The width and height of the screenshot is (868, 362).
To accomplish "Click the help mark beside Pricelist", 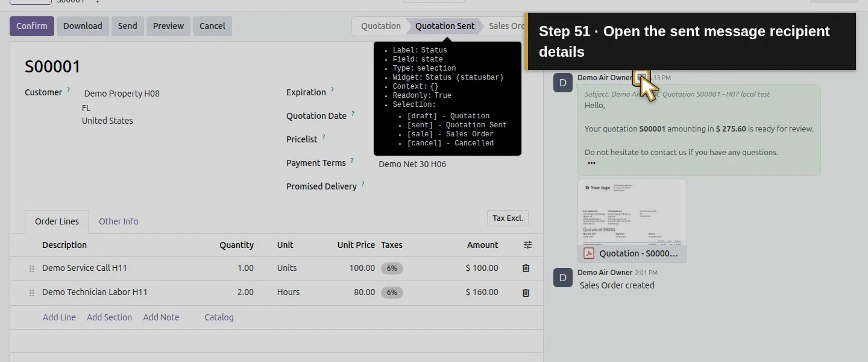I will pyautogui.click(x=324, y=137).
